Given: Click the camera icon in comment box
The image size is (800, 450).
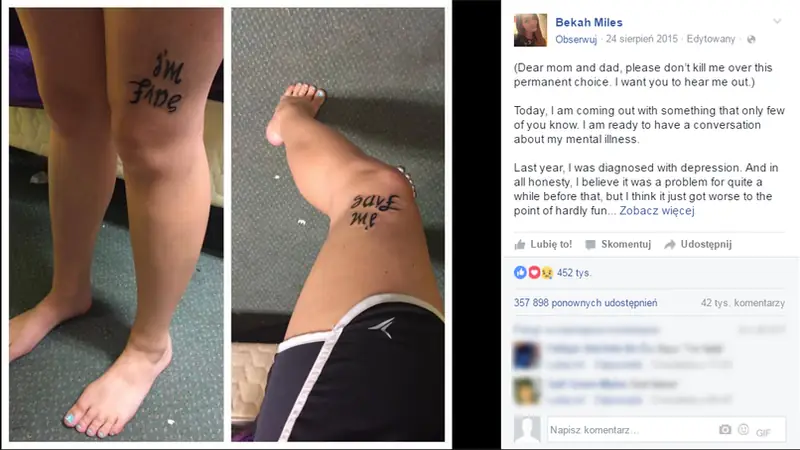Looking at the screenshot, I should click(725, 430).
